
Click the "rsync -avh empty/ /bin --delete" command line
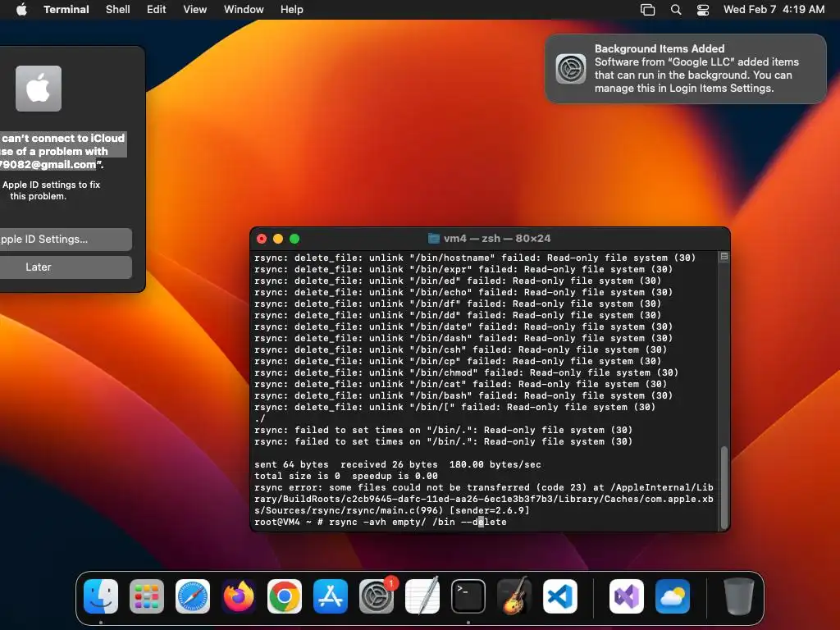(418, 522)
